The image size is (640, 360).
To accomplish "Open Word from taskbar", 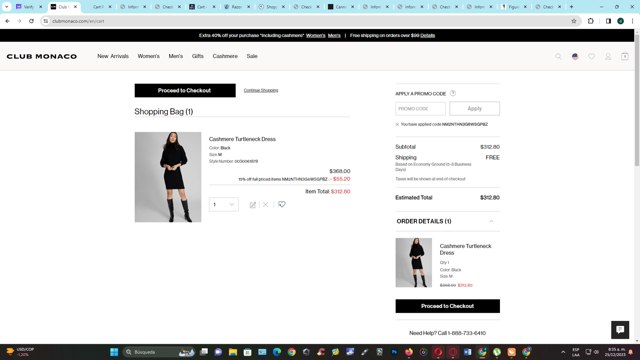I will (467, 352).
